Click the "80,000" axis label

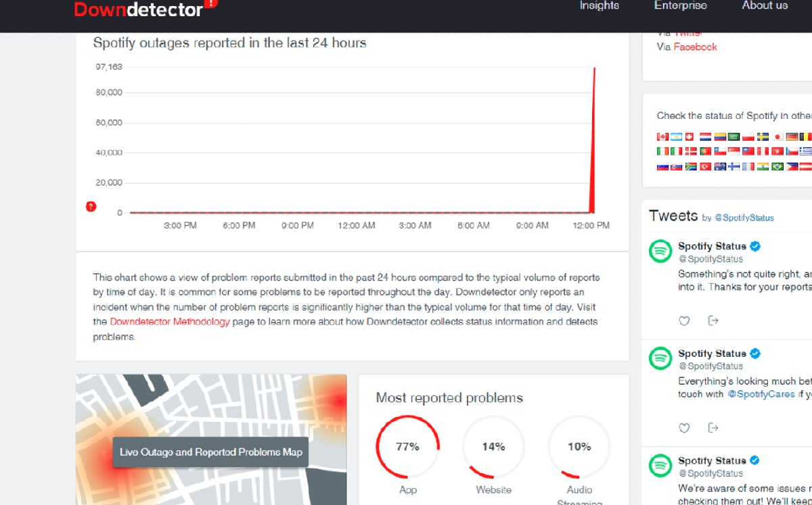tap(109, 93)
